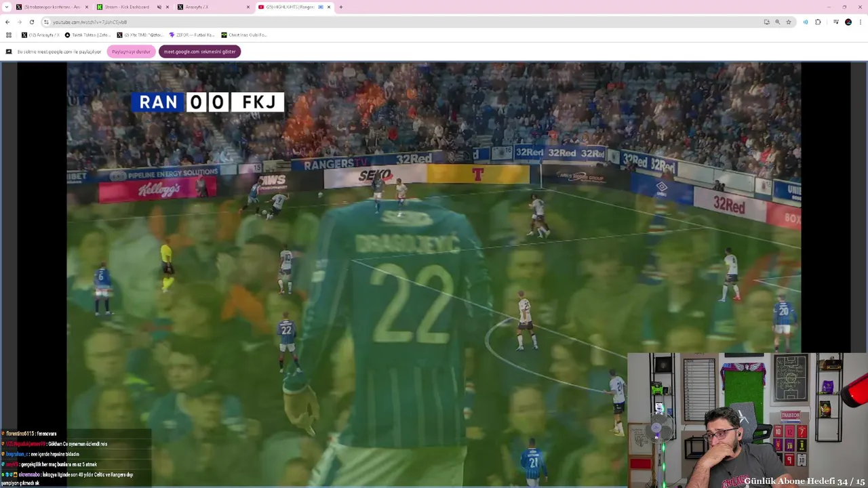
Task: Open the ZEFOR Futbol bookmark
Action: point(192,35)
